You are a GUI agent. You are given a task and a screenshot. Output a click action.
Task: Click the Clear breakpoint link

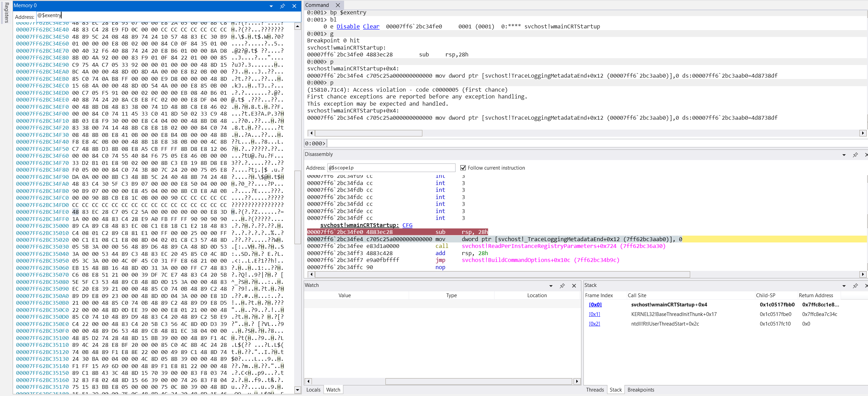[371, 26]
